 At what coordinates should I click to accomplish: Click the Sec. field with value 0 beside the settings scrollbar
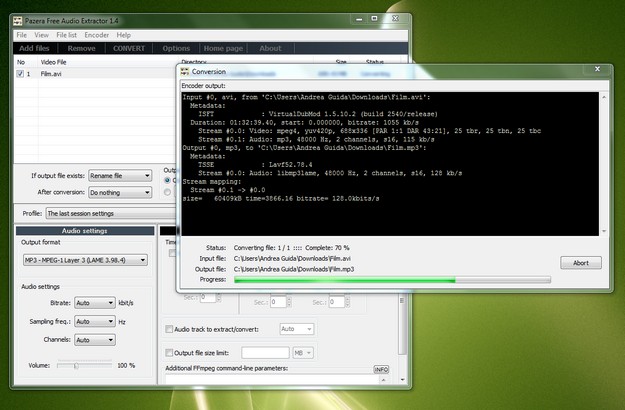tap(337, 302)
